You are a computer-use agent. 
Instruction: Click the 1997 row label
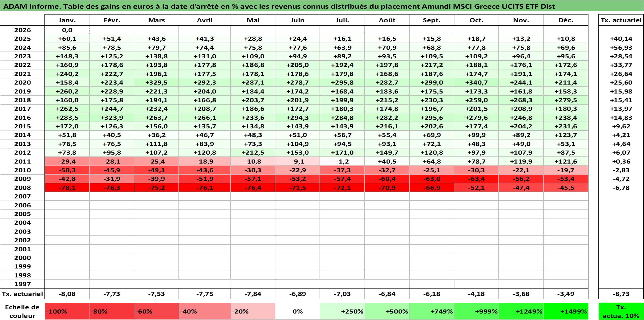(x=23, y=284)
